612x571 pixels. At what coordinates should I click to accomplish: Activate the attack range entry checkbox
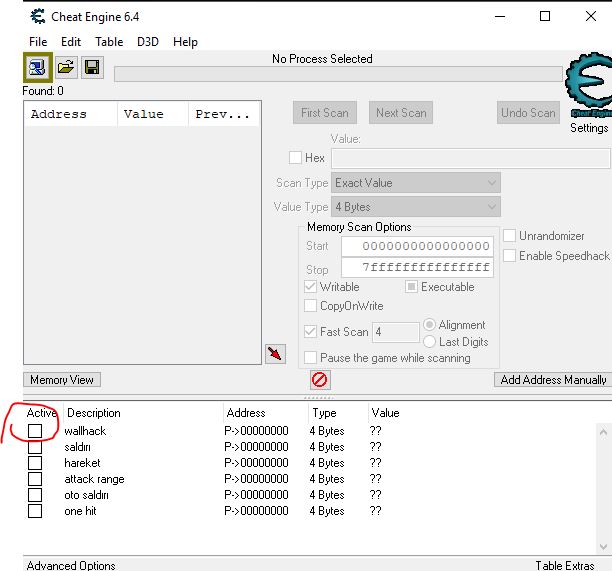pyautogui.click(x=35, y=479)
